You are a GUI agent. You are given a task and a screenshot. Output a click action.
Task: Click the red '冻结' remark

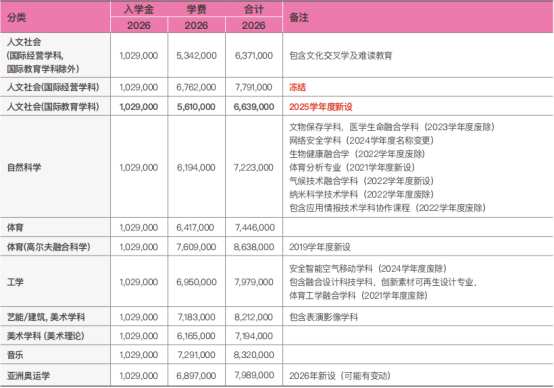click(x=297, y=87)
